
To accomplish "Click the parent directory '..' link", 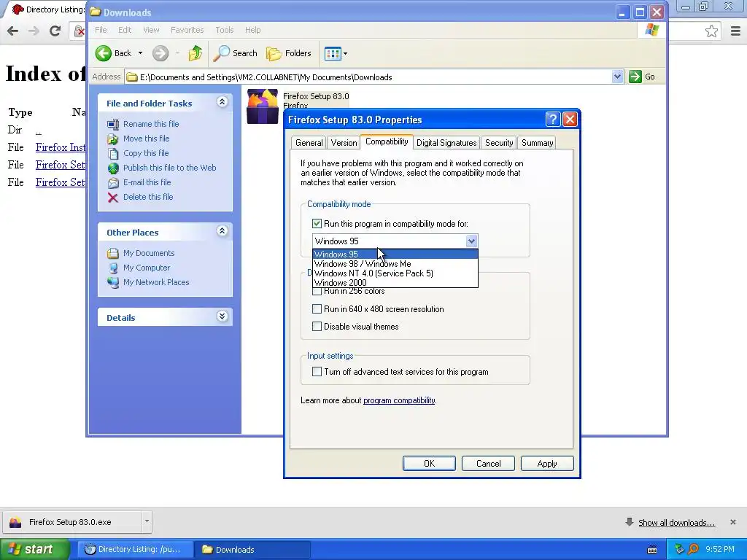I will coord(39,131).
